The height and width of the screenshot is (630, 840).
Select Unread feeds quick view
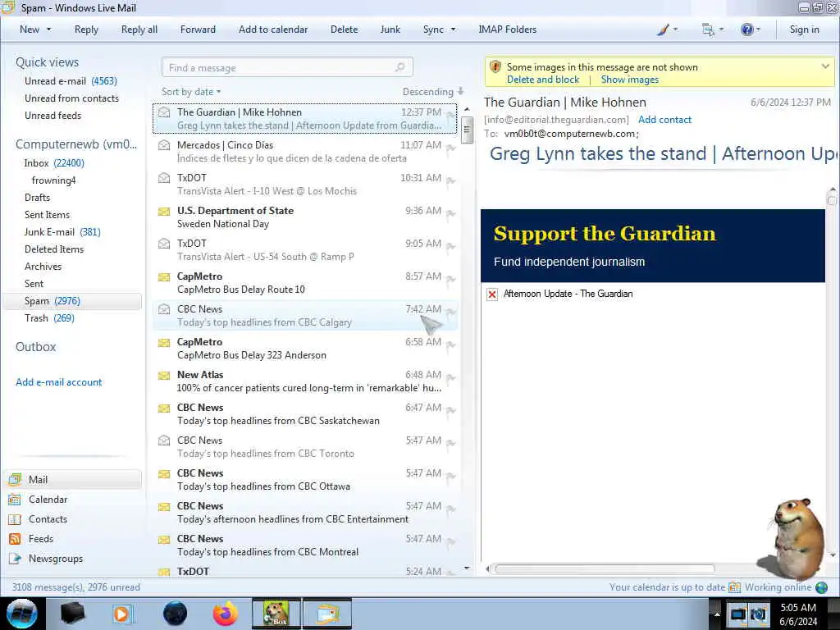[x=53, y=115]
